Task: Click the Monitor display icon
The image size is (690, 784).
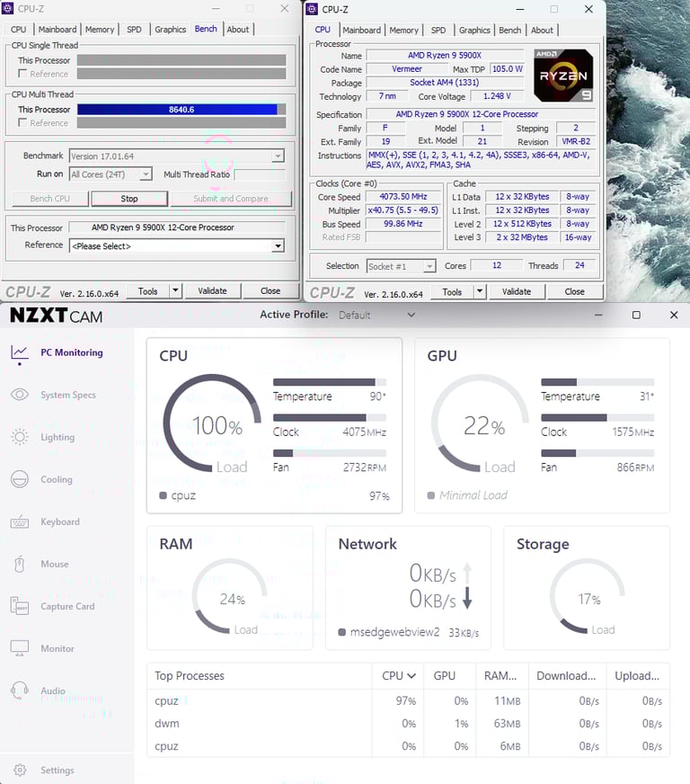Action: pyautogui.click(x=20, y=648)
